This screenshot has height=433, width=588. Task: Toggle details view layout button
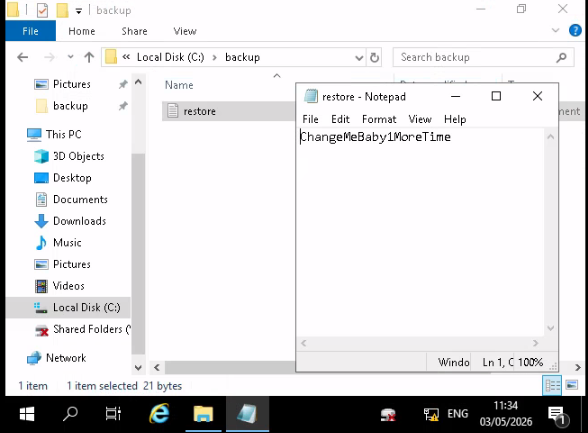tap(552, 385)
